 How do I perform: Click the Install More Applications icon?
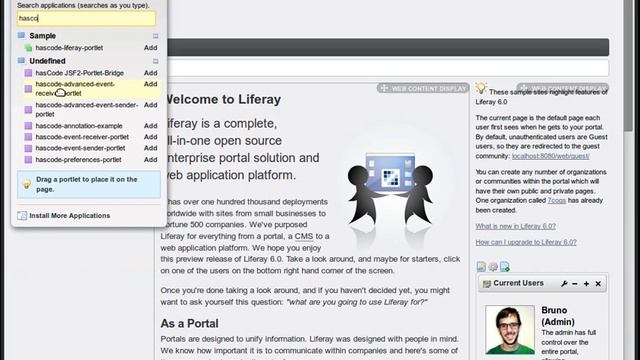(22, 216)
